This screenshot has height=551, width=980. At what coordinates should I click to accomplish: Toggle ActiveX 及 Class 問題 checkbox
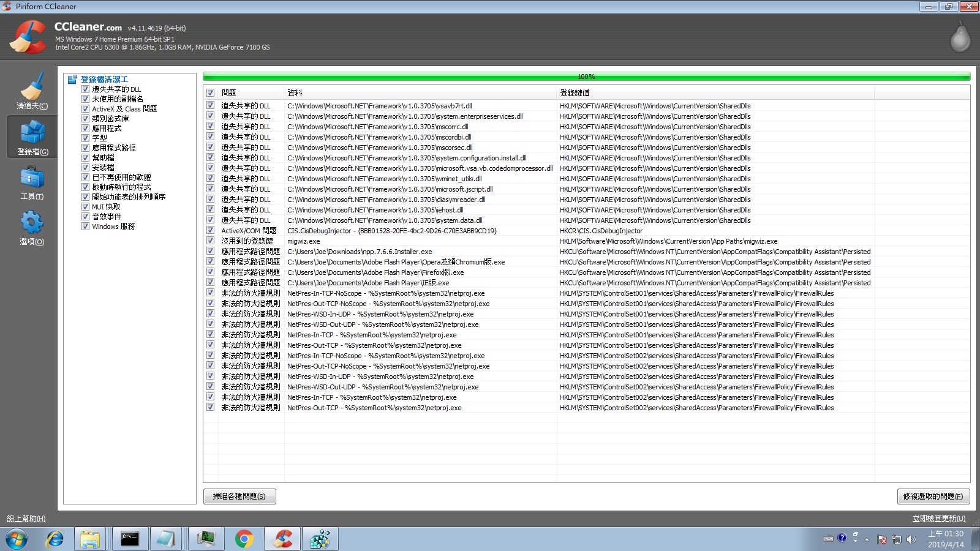coord(86,109)
